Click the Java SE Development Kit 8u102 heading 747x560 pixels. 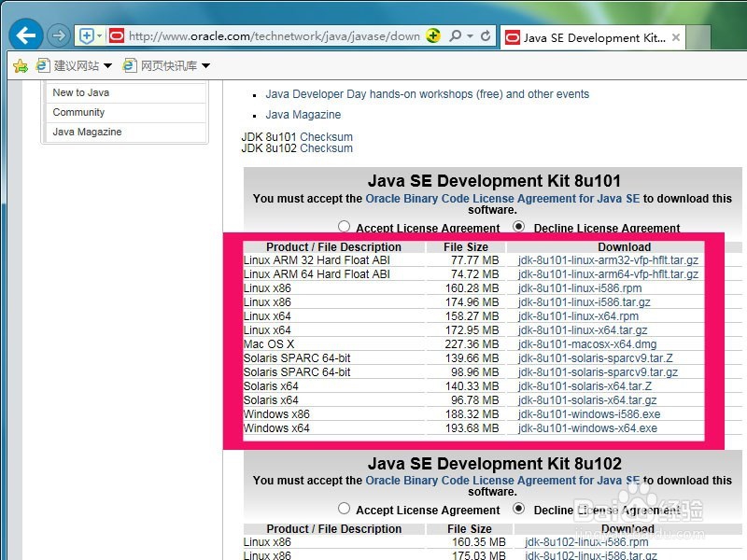[x=495, y=463]
